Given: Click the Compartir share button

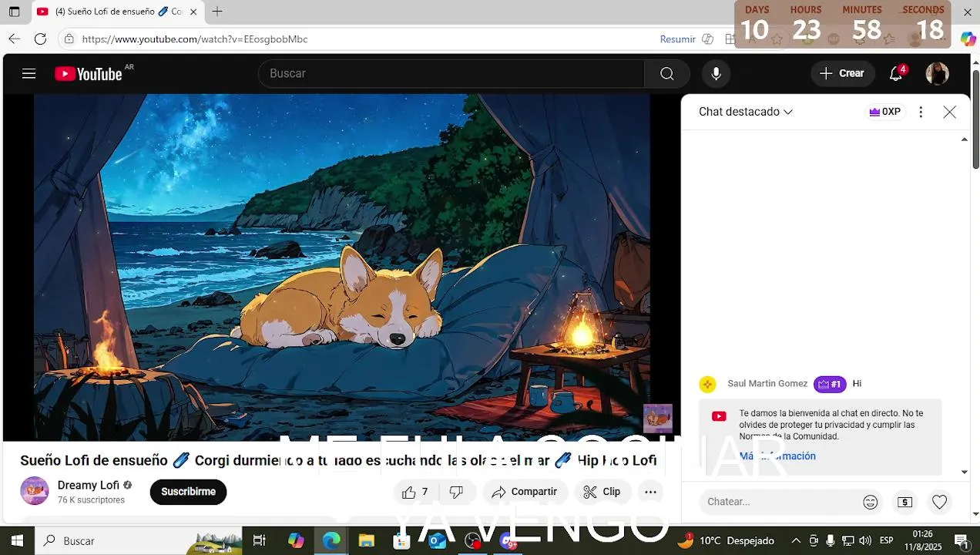Looking at the screenshot, I should 525,492.
